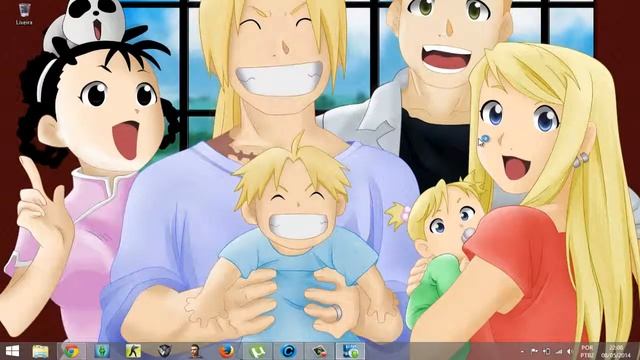640x360 pixels.
Task: Open the taskbar icon after blue C
Action: coord(319,351)
